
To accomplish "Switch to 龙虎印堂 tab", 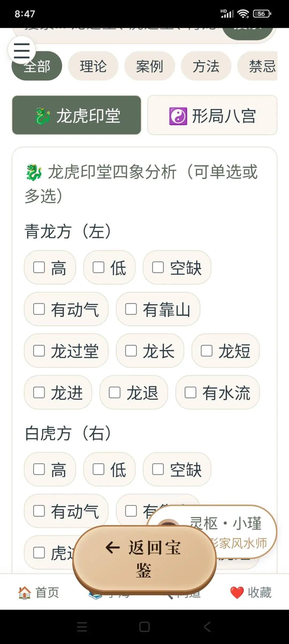I will point(77,115).
